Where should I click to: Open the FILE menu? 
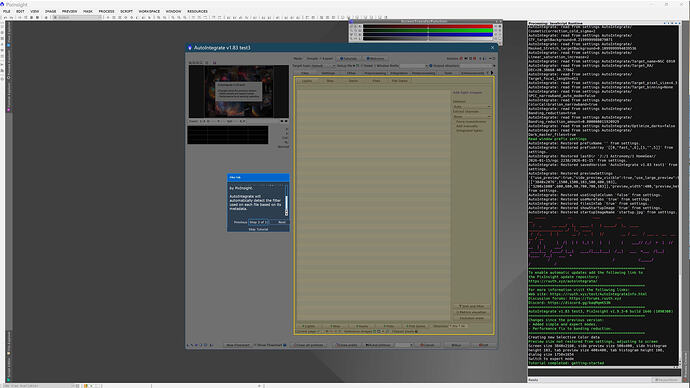tap(7, 11)
